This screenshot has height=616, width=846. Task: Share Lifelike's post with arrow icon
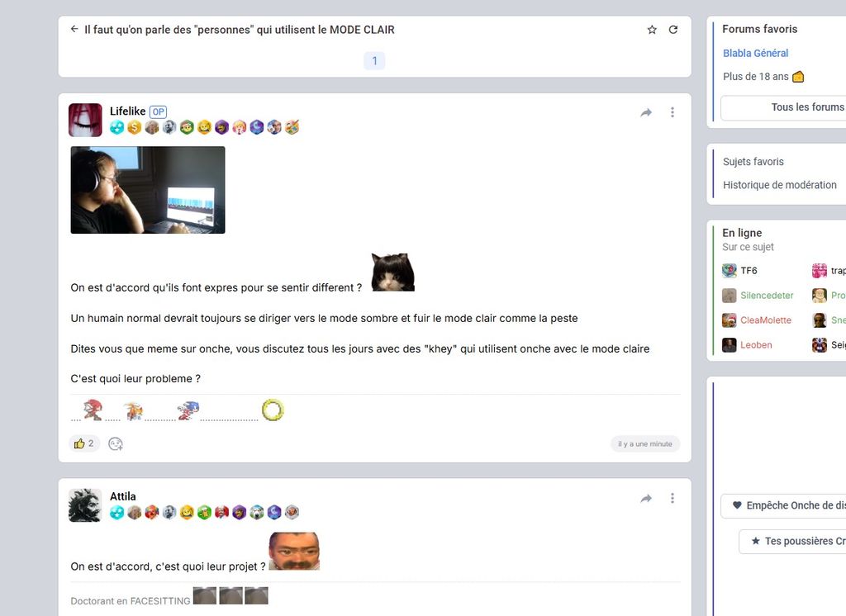click(646, 112)
